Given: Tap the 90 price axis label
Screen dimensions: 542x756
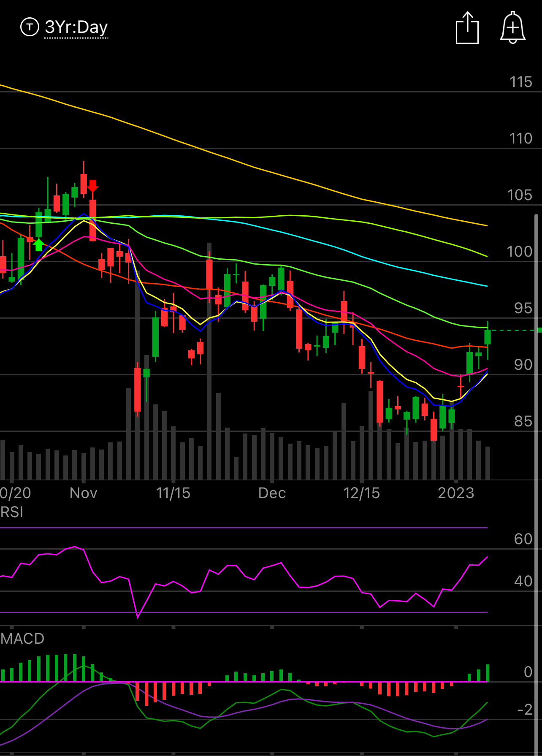Looking at the screenshot, I should click(523, 365).
